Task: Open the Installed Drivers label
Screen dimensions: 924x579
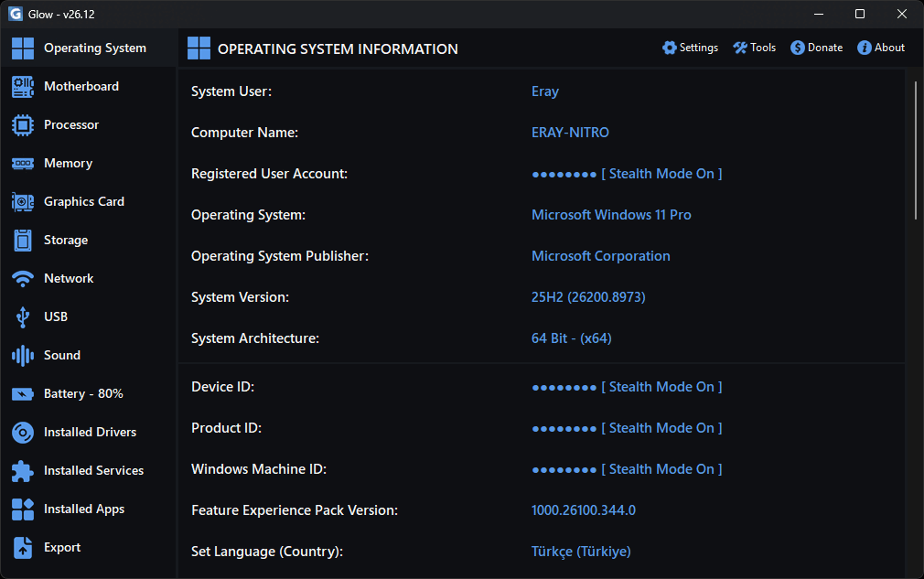Action: tap(91, 432)
